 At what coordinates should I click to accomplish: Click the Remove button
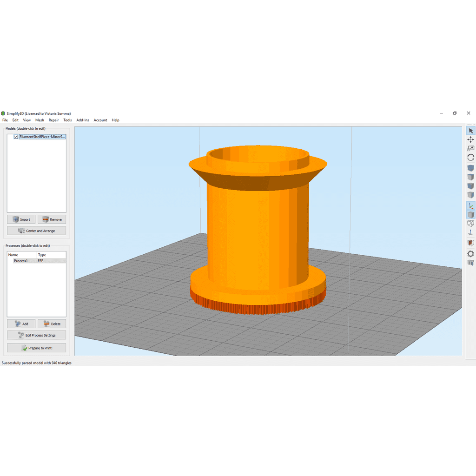pos(52,219)
